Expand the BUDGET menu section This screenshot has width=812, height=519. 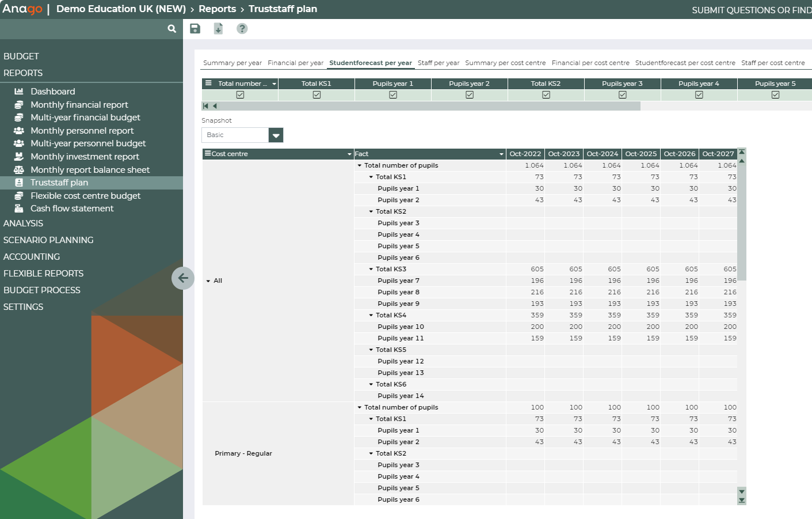21,56
